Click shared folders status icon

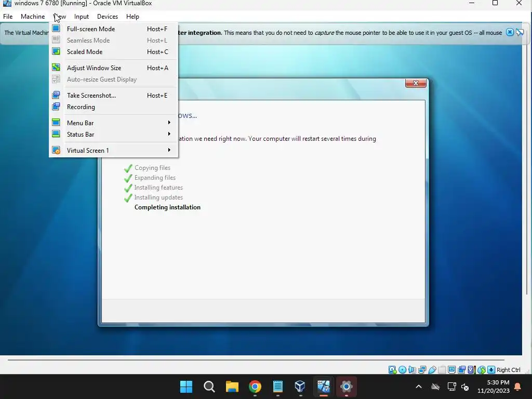click(x=442, y=370)
